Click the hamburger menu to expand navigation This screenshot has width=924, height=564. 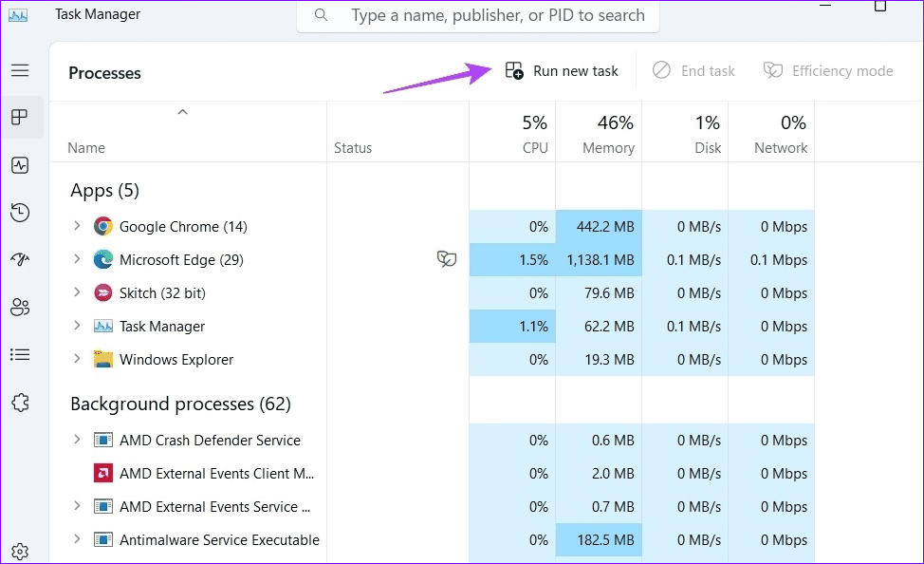(x=20, y=70)
